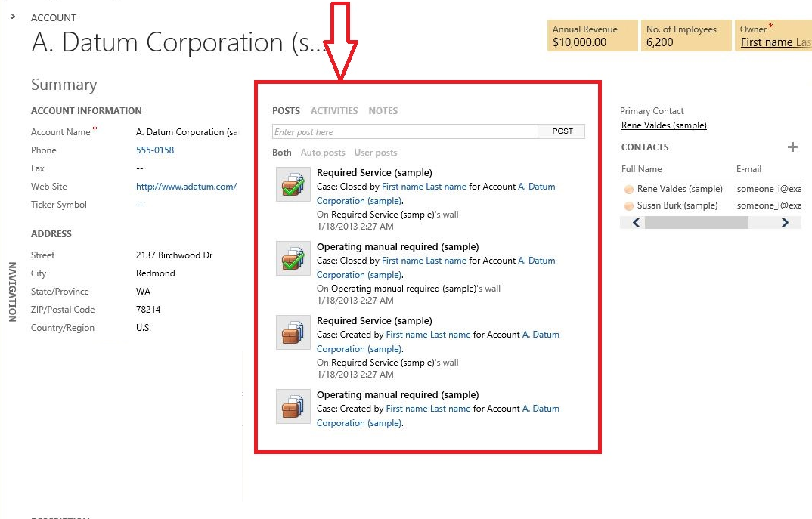The height and width of the screenshot is (519, 812).
Task: Click the plus icon to add a contact
Action: [792, 147]
